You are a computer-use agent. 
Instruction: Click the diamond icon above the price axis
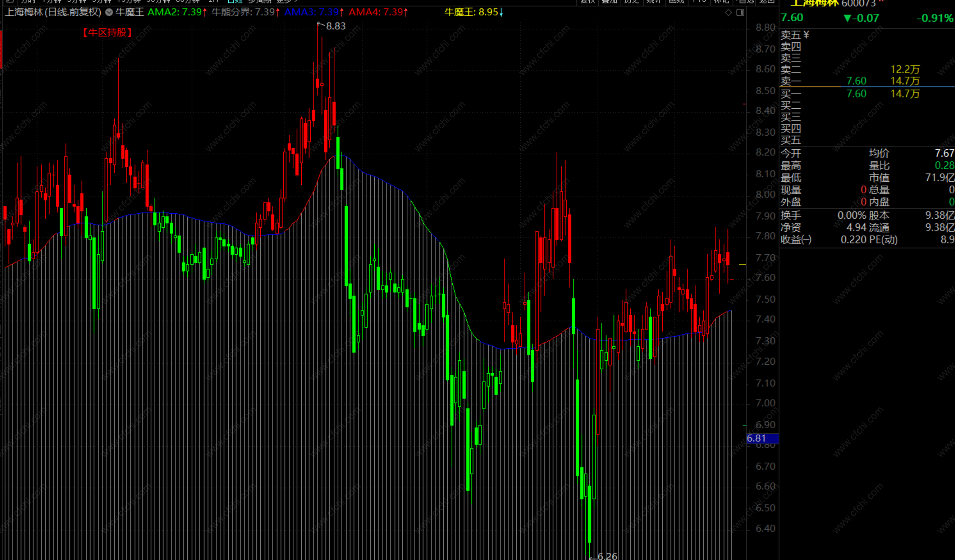(728, 12)
